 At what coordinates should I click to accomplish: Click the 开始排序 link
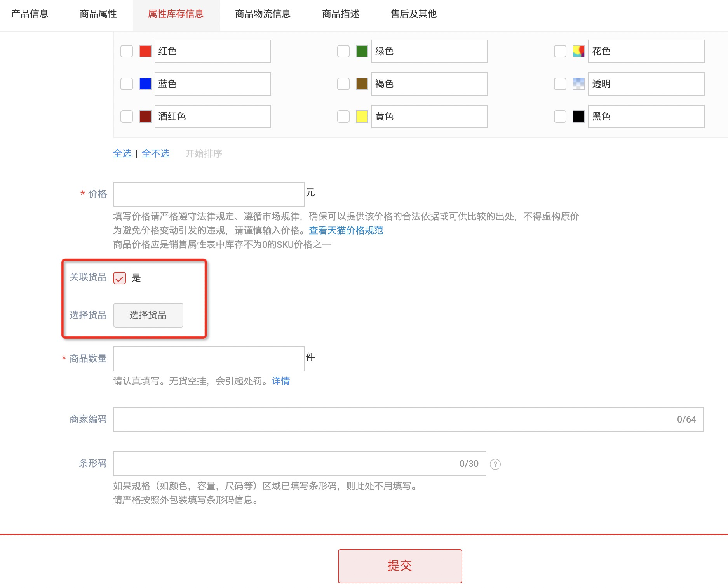pyautogui.click(x=204, y=153)
